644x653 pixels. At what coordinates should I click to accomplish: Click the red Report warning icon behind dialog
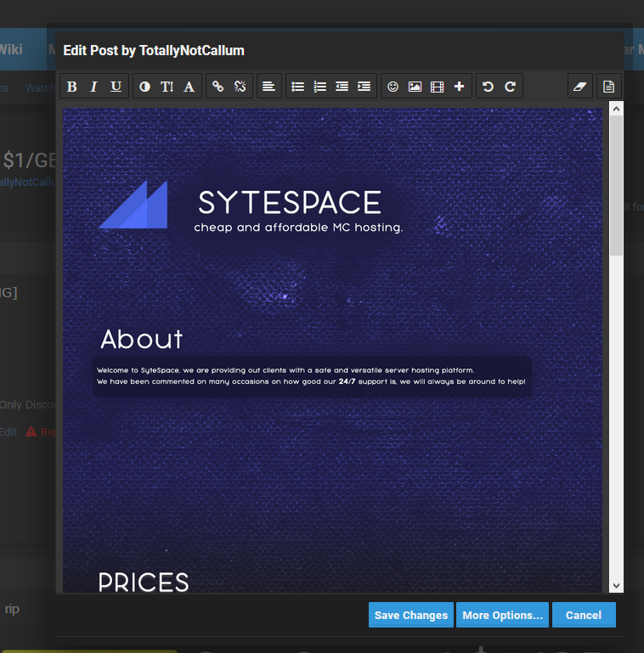(x=31, y=431)
